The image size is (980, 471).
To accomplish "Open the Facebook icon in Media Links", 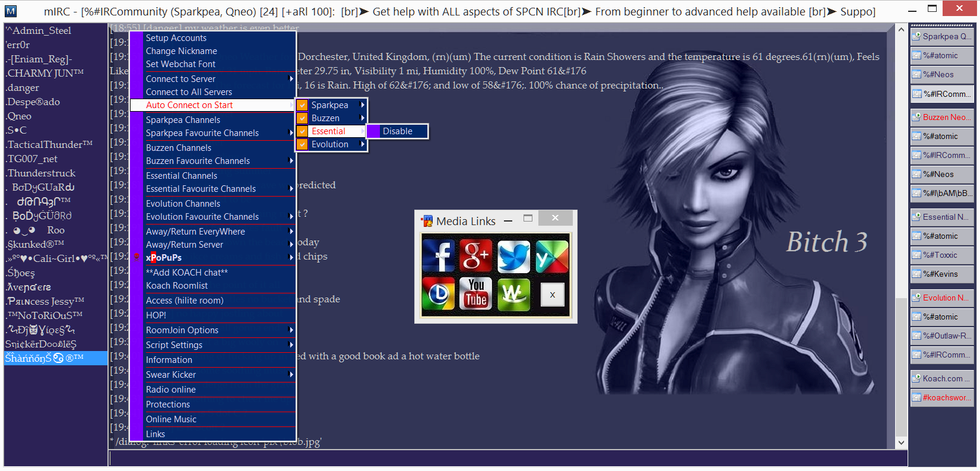I will [439, 256].
